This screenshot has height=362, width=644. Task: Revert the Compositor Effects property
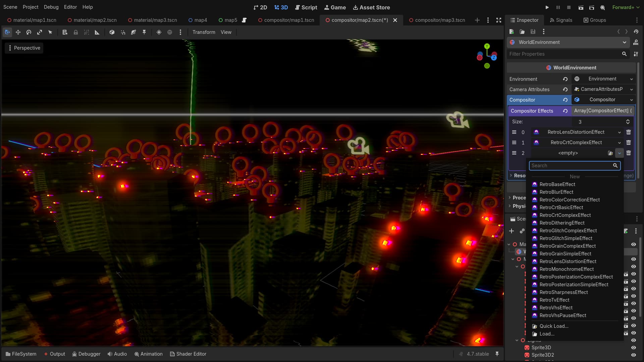(x=565, y=111)
